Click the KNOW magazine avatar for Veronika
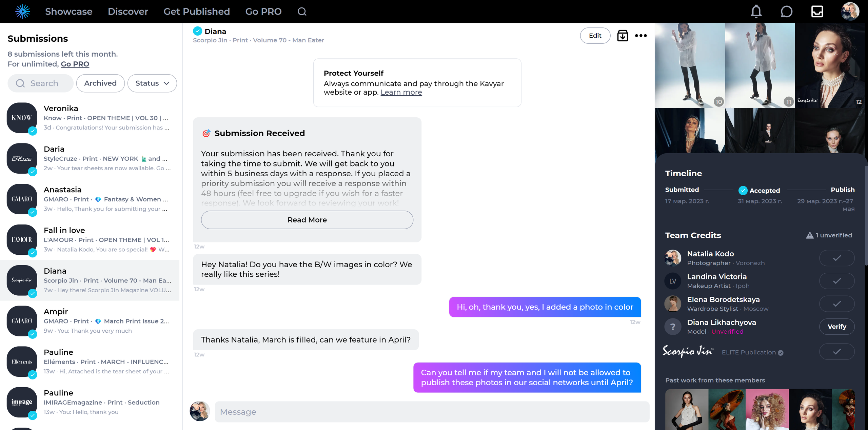Screen dimensions: 868x430 [x=22, y=118]
